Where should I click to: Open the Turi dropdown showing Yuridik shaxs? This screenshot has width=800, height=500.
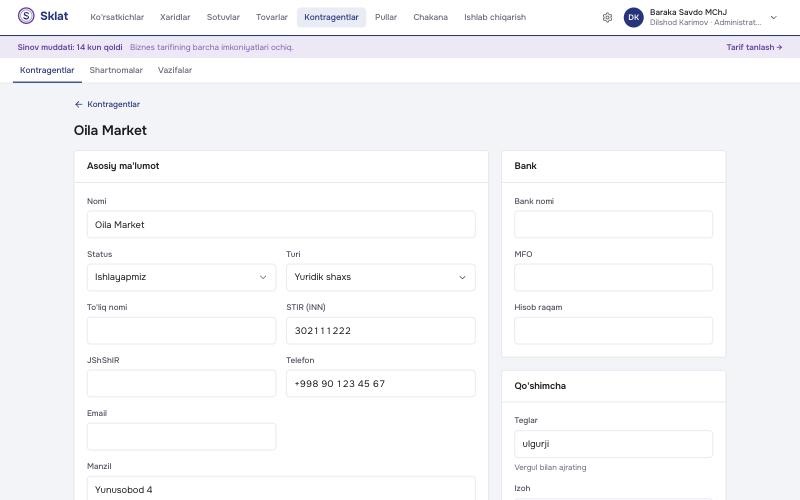381,278
